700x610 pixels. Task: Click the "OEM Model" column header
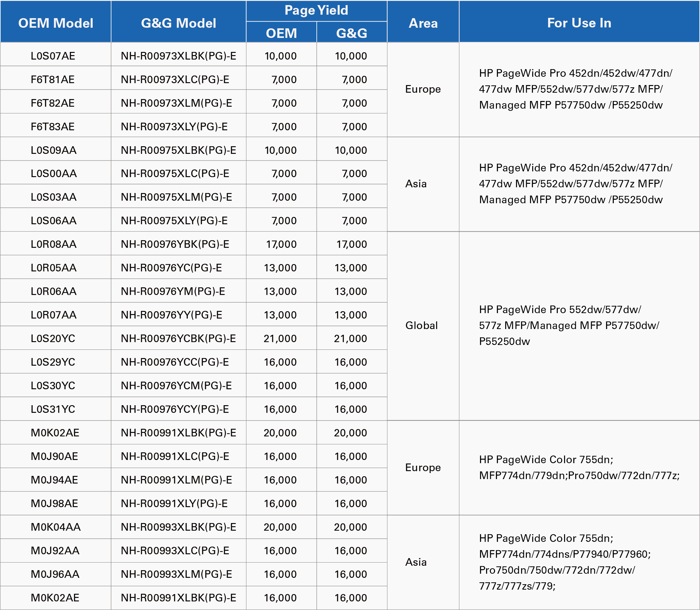55,21
